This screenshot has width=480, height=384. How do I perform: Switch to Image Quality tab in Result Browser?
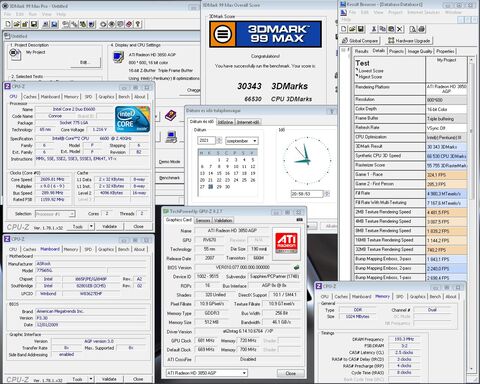click(419, 51)
